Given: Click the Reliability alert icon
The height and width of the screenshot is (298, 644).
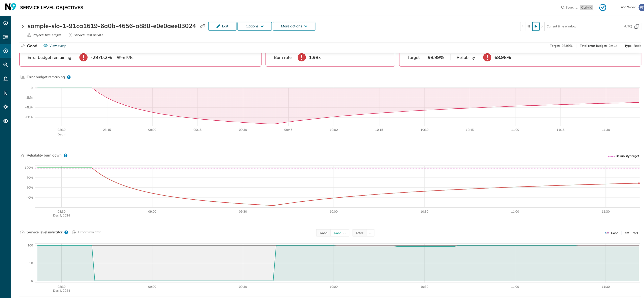Looking at the screenshot, I should 487,57.
